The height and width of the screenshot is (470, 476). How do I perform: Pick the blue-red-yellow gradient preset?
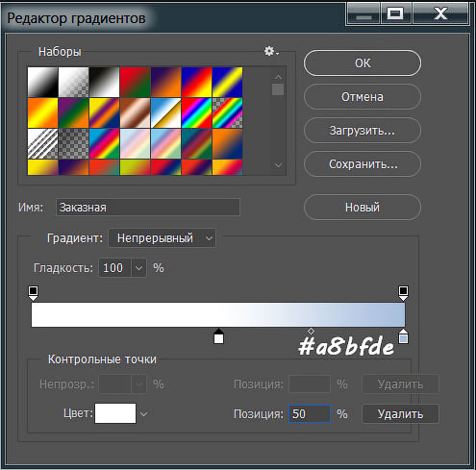tap(196, 82)
